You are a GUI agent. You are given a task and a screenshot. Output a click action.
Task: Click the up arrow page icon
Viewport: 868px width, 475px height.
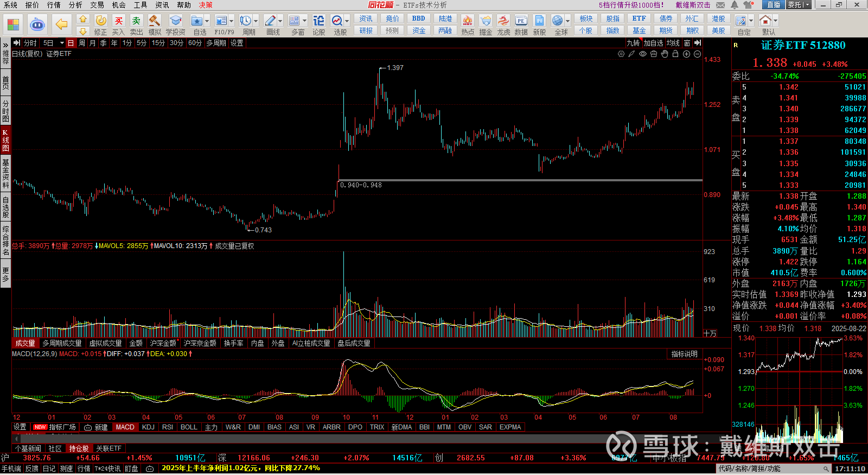pos(83,20)
